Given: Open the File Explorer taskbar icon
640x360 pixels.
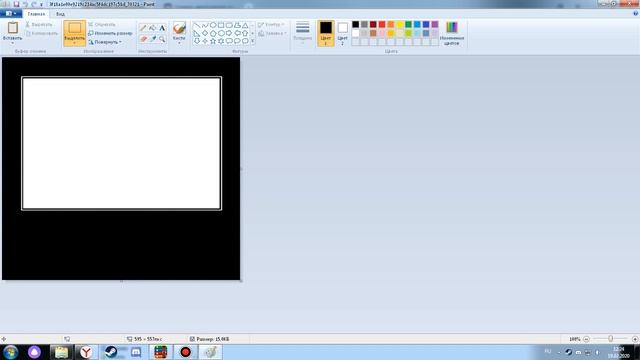Looking at the screenshot, I should point(61,352).
